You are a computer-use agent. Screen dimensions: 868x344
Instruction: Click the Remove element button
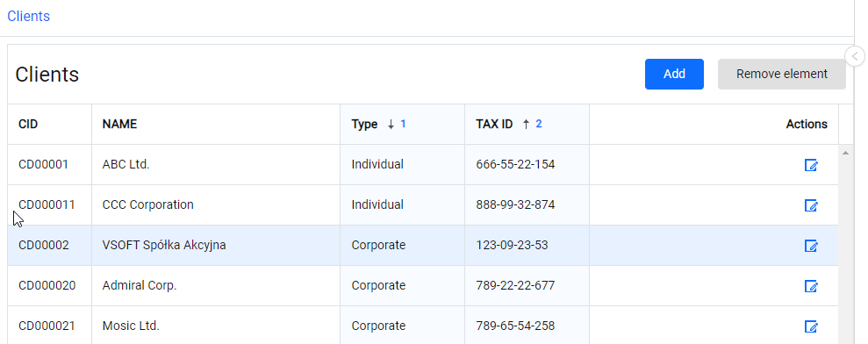click(x=782, y=74)
